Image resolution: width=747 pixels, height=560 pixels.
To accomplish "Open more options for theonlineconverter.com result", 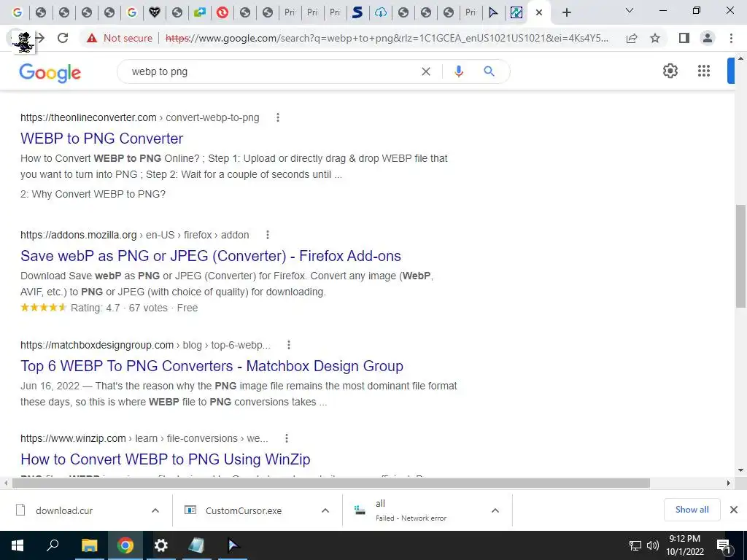I will [278, 117].
